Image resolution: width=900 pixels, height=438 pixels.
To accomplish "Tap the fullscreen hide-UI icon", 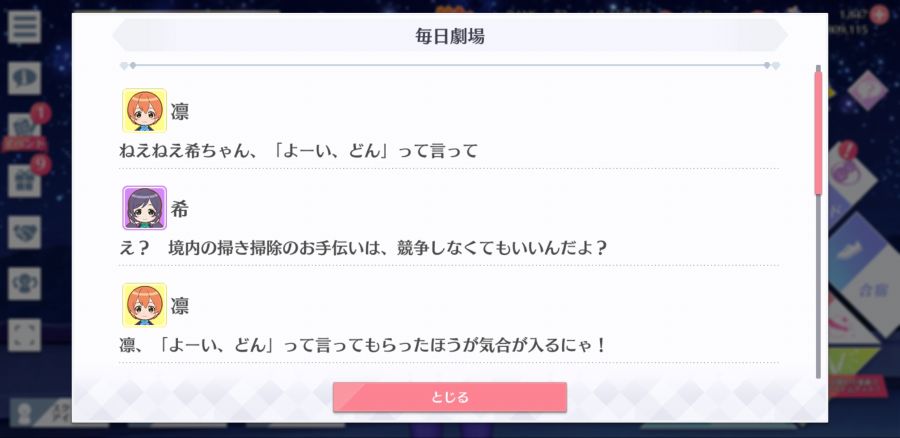I will [x=24, y=335].
